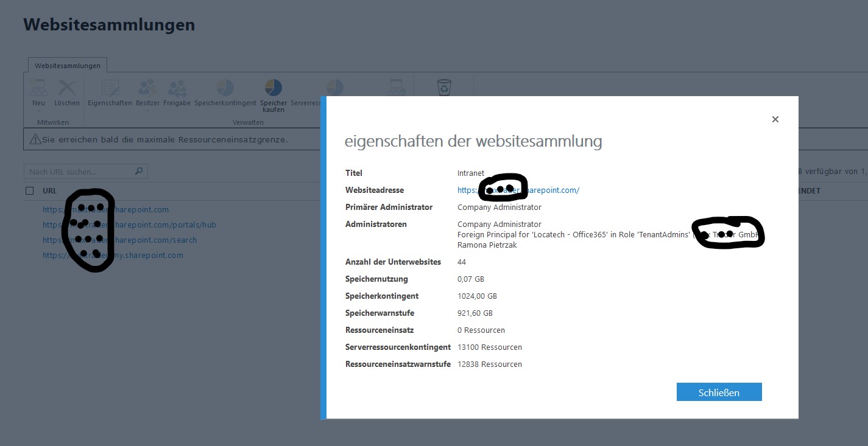Click the Besitzer icon

(x=147, y=88)
